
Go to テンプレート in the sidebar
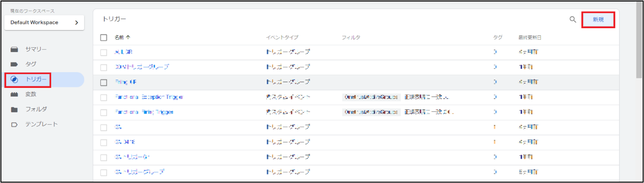(42, 125)
